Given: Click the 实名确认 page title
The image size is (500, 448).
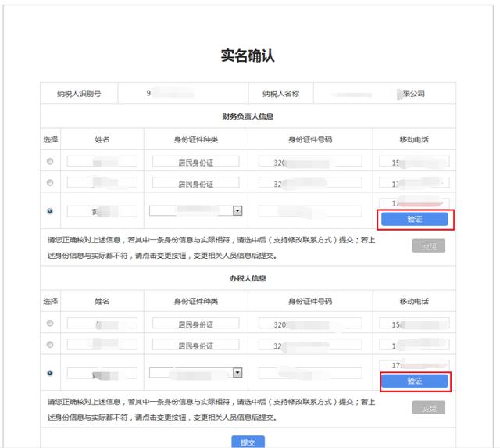Looking at the screenshot, I should tap(248, 56).
